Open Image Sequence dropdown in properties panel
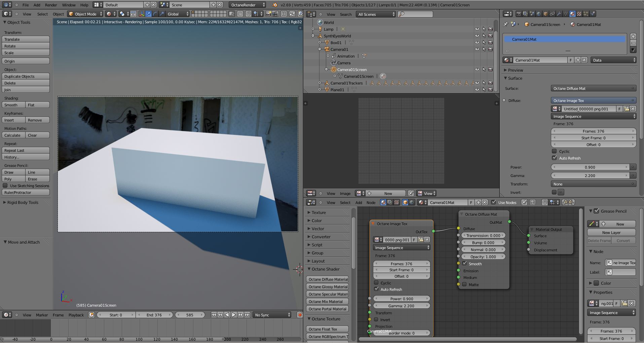 [594, 116]
